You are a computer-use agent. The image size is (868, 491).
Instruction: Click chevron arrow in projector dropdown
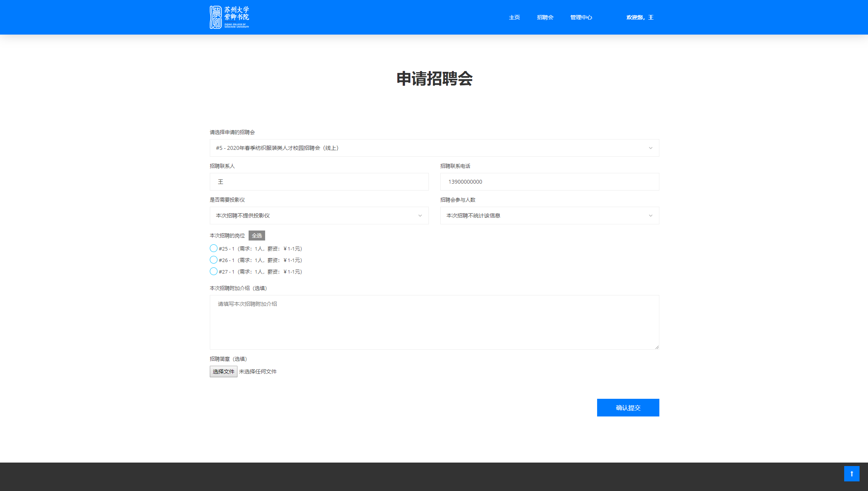(x=420, y=216)
